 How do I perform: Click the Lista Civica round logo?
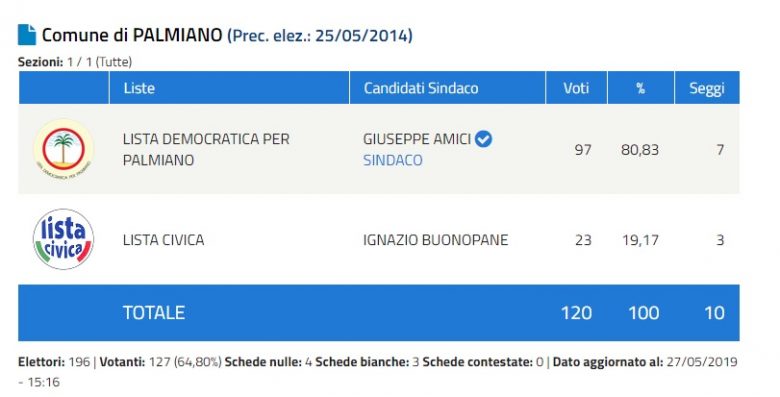coord(63,239)
